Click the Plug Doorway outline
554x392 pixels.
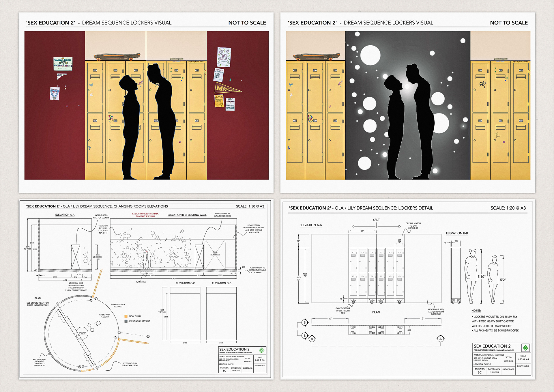click(x=215, y=254)
